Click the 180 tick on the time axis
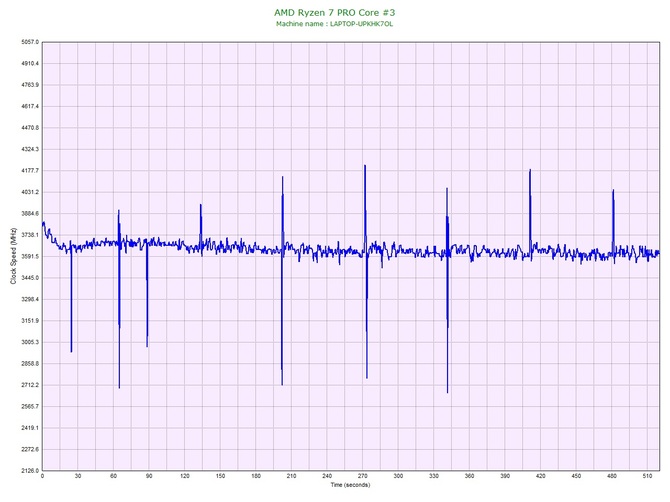The image size is (670, 502). [x=256, y=476]
